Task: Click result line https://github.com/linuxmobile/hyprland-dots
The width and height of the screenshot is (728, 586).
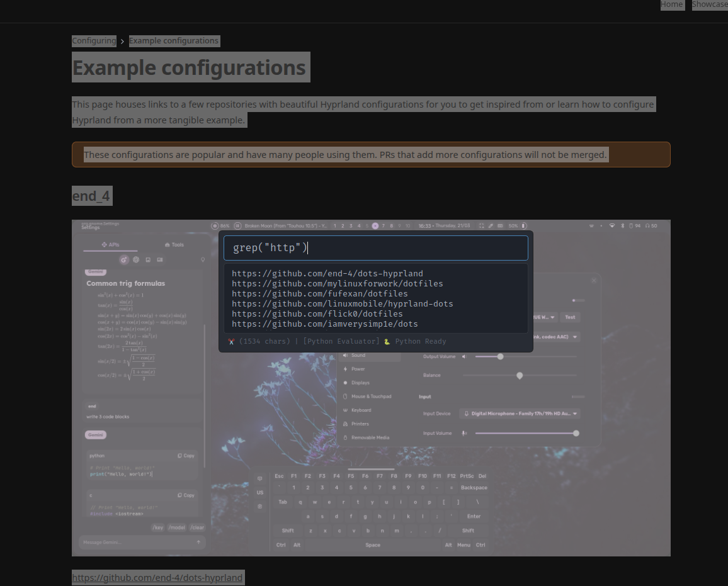Action: tap(343, 304)
